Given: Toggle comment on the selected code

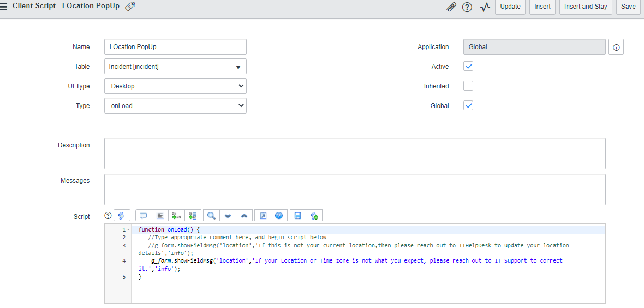Looking at the screenshot, I should point(144,215).
